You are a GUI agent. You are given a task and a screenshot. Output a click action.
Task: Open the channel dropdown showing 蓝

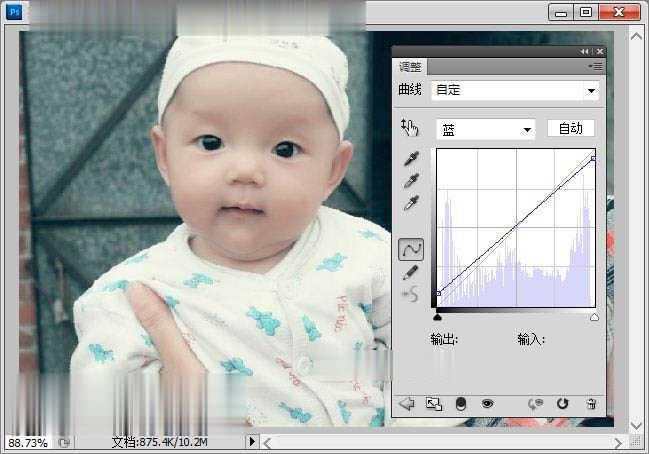click(486, 130)
